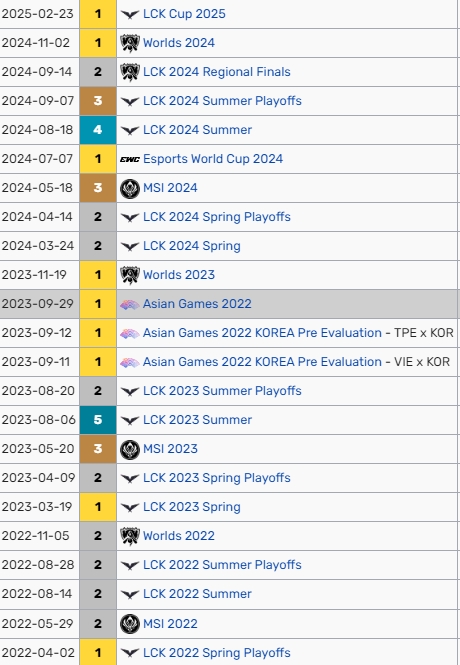Click the MSI emblem beside MSI 2022
460x665 pixels.
130,624
